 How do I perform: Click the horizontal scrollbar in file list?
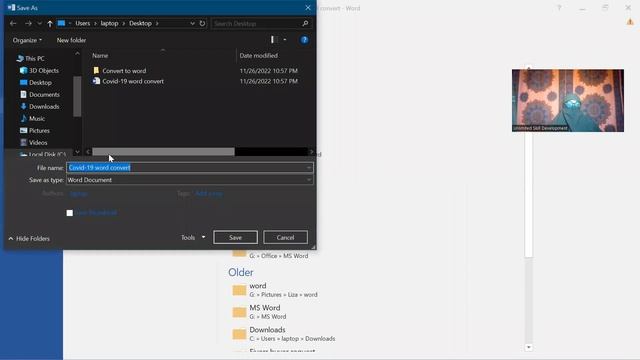[x=163, y=152]
